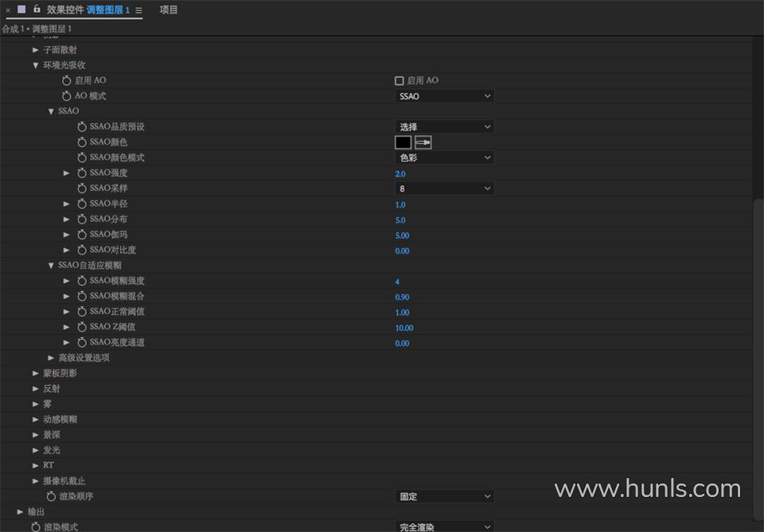Image resolution: width=764 pixels, height=532 pixels.
Task: Click SSAO亮度通道 value 0.00
Action: point(402,344)
